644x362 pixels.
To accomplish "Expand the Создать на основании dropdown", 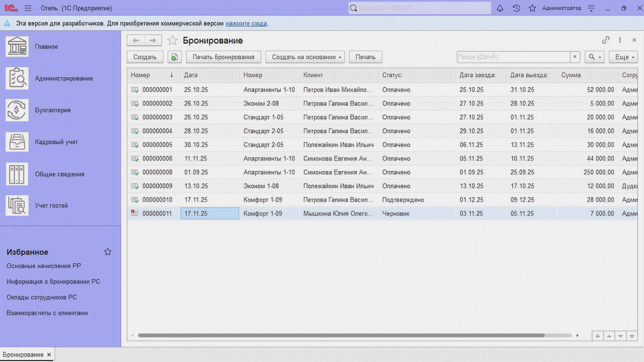I will [x=305, y=57].
